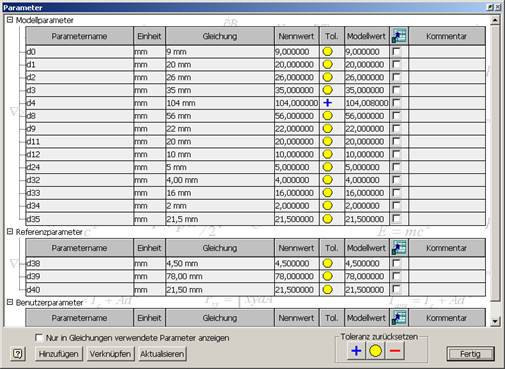Viewport: 505px width, 369px height.
Task: Click yellow tolerance circle in row d34
Action: coord(328,205)
